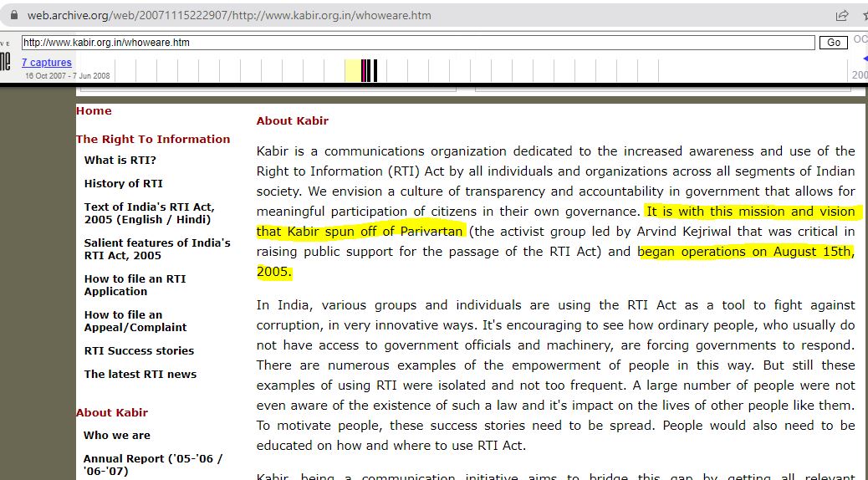Click the date range '16 Oct 2007 - 7 Jun 2008'
This screenshot has height=480, width=868.
(x=68, y=76)
